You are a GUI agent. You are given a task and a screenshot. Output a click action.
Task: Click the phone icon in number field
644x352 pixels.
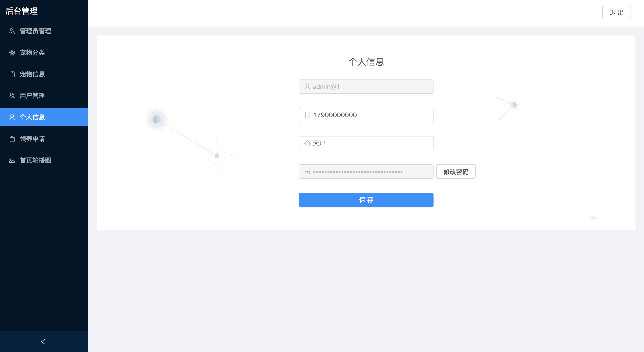click(x=307, y=115)
